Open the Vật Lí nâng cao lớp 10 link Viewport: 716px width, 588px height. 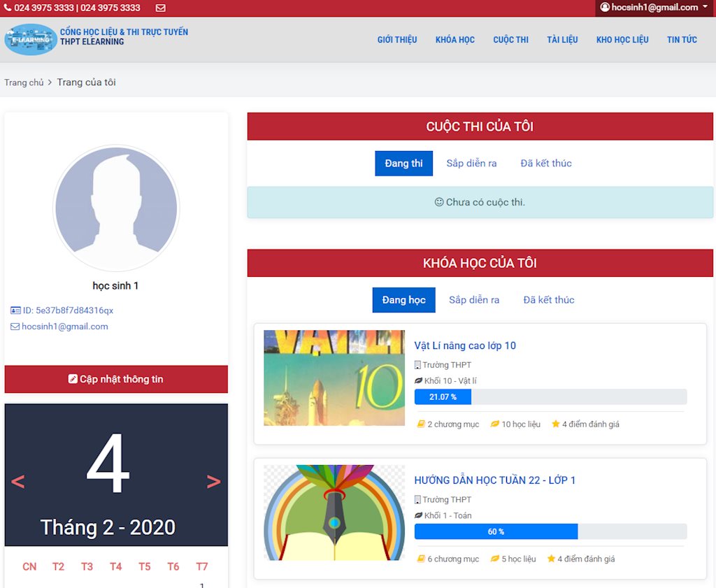[465, 345]
